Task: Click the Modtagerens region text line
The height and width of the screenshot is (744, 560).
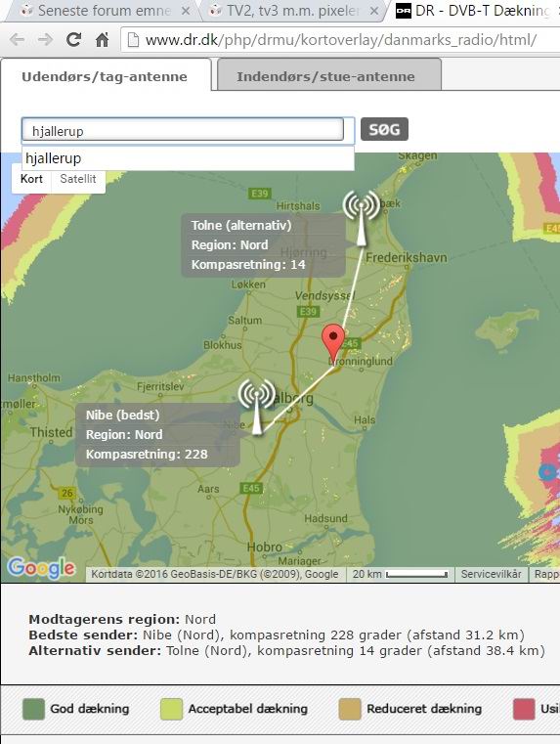Action: tap(122, 619)
